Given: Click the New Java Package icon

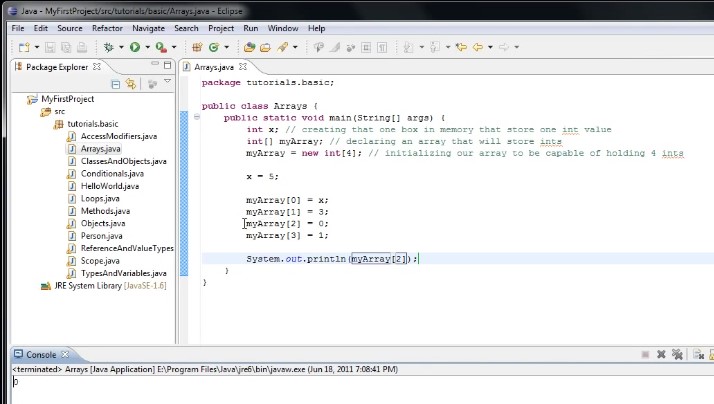Looking at the screenshot, I should (x=196, y=47).
